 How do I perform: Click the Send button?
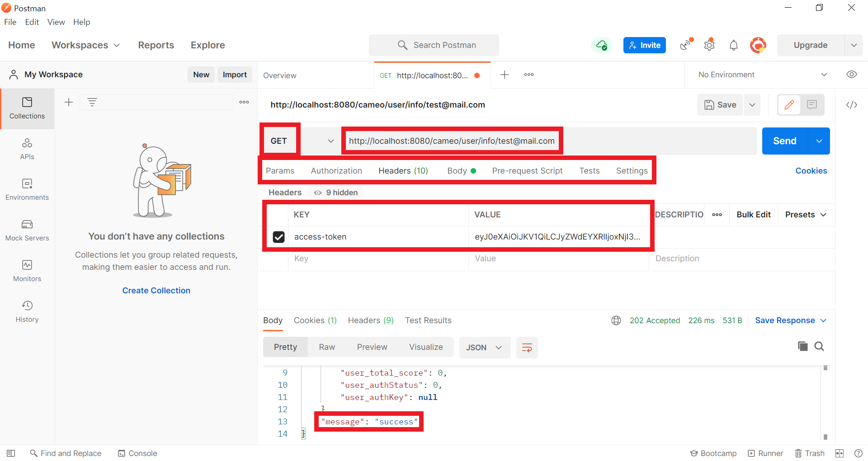[x=785, y=141]
